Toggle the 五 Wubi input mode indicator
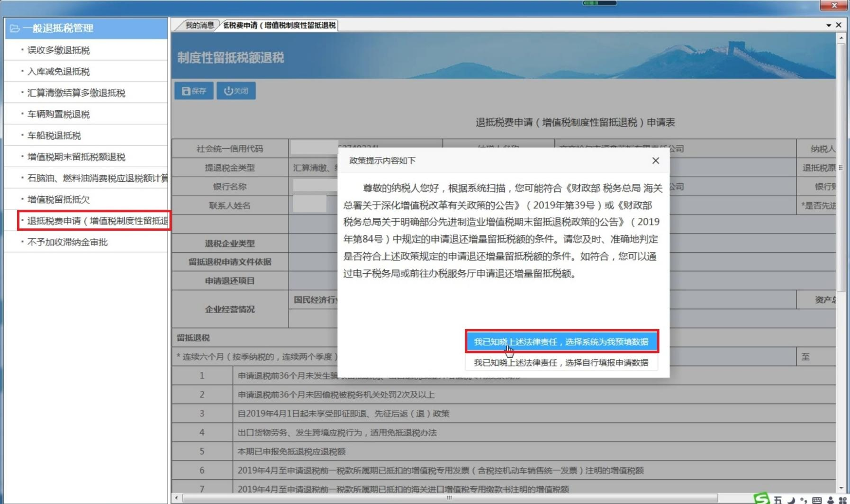This screenshot has height=504, width=850. (x=778, y=500)
